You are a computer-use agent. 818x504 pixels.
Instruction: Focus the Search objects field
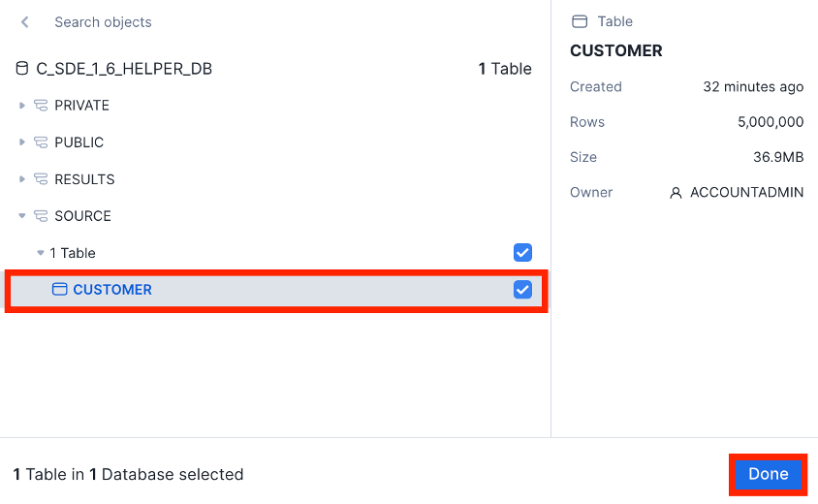[x=194, y=22]
